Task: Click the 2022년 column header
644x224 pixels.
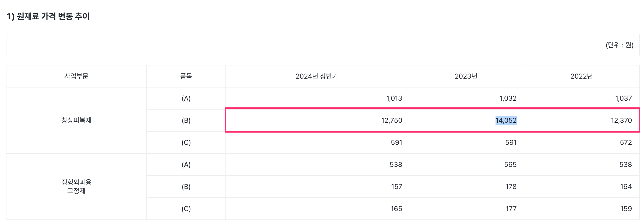Action: click(x=582, y=76)
